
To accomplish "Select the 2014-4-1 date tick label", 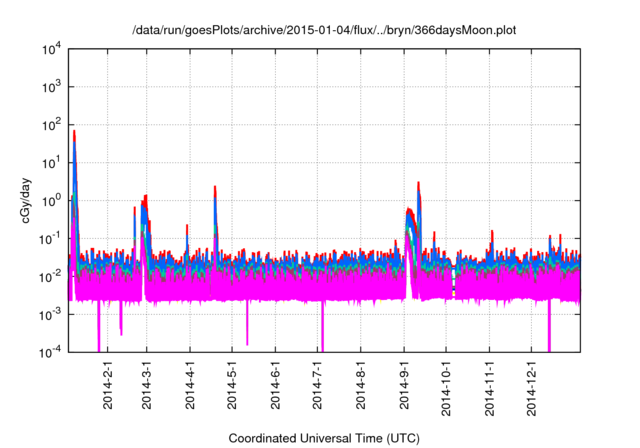I will pyautogui.click(x=190, y=386).
